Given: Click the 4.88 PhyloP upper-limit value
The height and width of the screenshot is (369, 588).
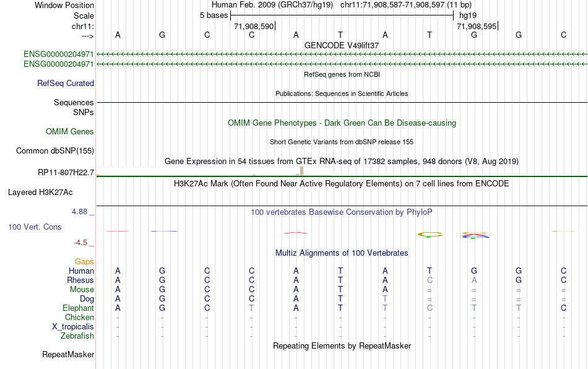Looking at the screenshot, I should coord(79,212).
